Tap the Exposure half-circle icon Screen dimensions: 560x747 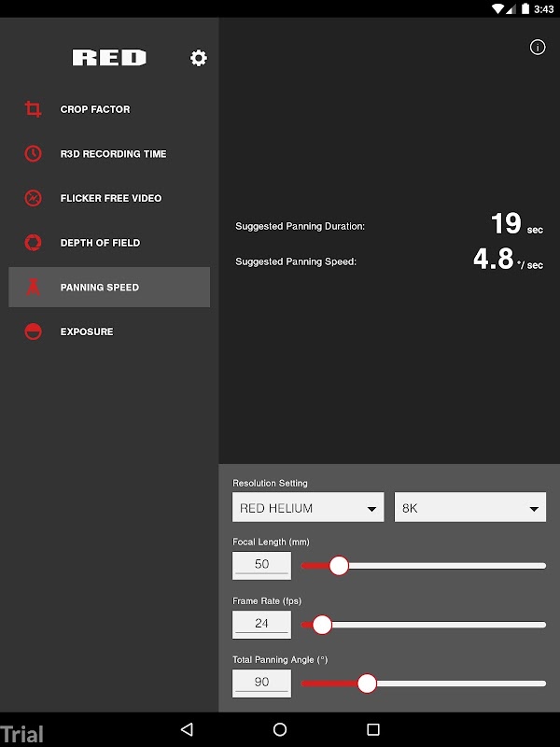[33, 331]
